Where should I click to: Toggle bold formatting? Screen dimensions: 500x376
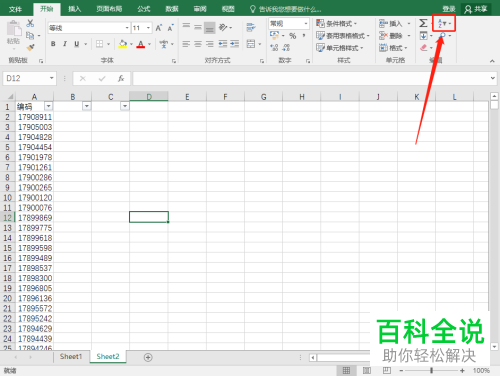(53, 44)
